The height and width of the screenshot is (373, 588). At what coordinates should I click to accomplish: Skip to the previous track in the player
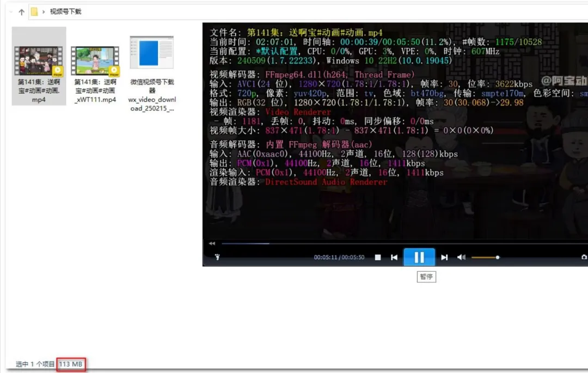point(394,257)
